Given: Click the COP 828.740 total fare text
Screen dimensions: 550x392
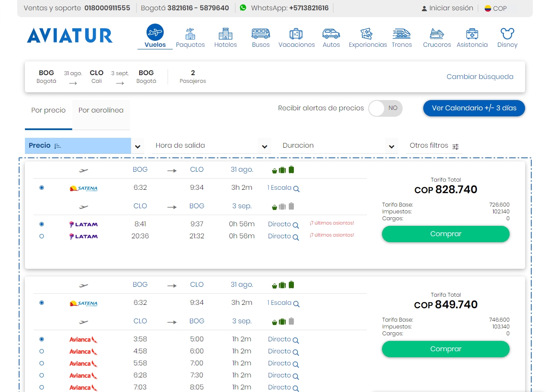Looking at the screenshot, I should (446, 189).
